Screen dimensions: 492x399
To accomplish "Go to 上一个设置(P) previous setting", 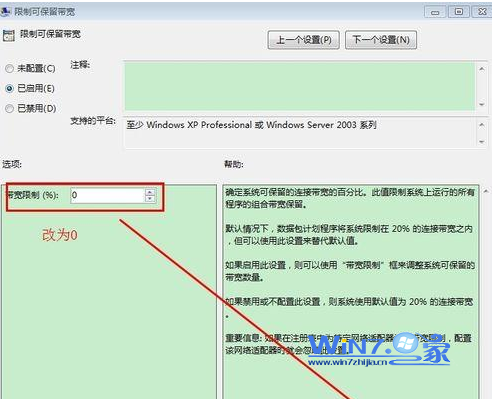I will 303,40.
